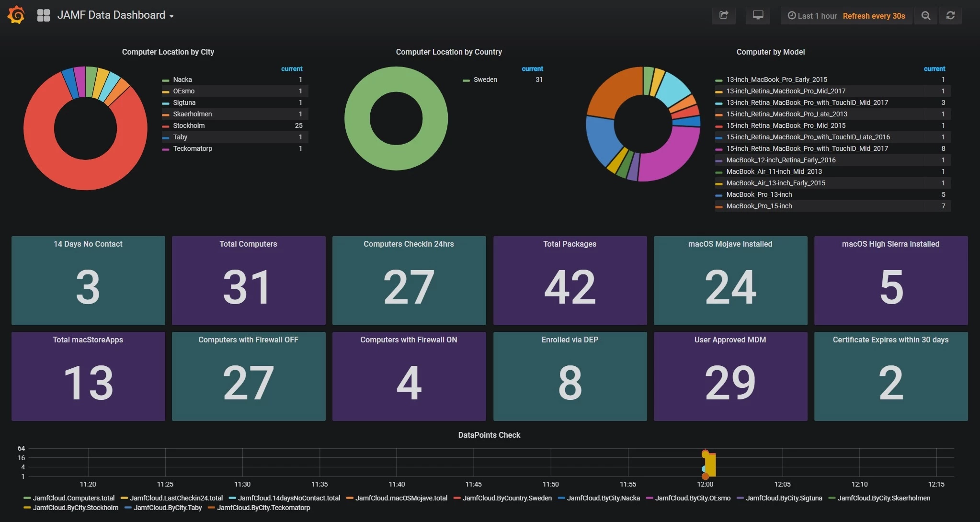Toggle Skaerholmen series in city legend
The width and height of the screenshot is (980, 522).
(193, 114)
